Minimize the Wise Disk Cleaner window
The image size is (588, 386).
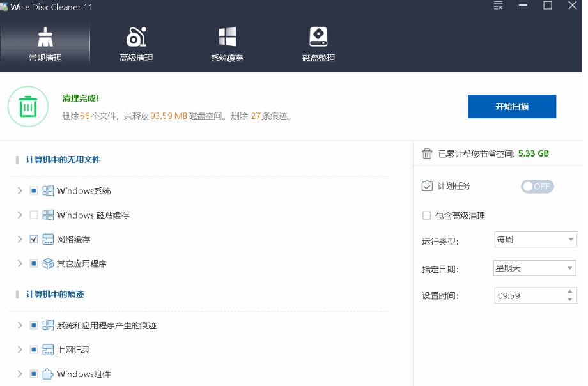pyautogui.click(x=523, y=6)
